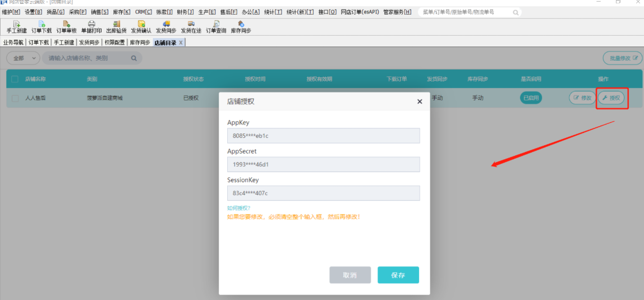Check the 人人售后 row checkbox

pos(15,98)
